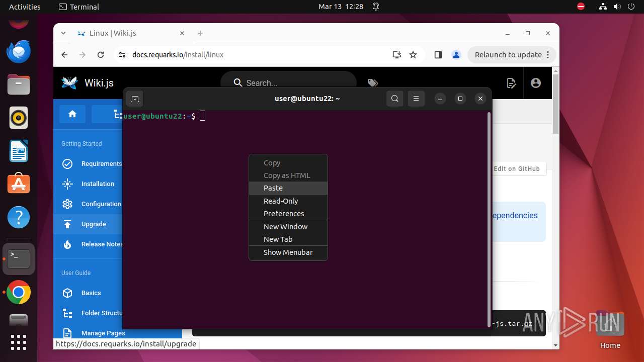Go back in Chrome browser
644x362 pixels.
click(64, 55)
